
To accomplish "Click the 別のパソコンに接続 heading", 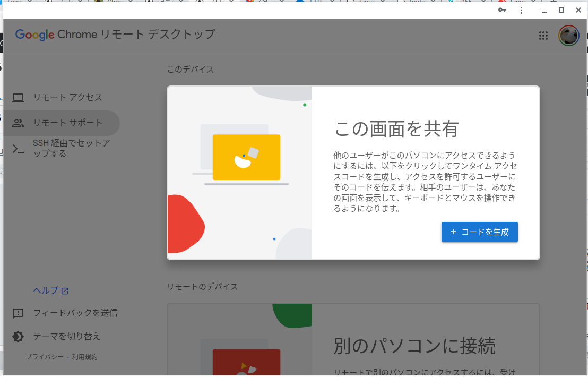I will pos(415,346).
